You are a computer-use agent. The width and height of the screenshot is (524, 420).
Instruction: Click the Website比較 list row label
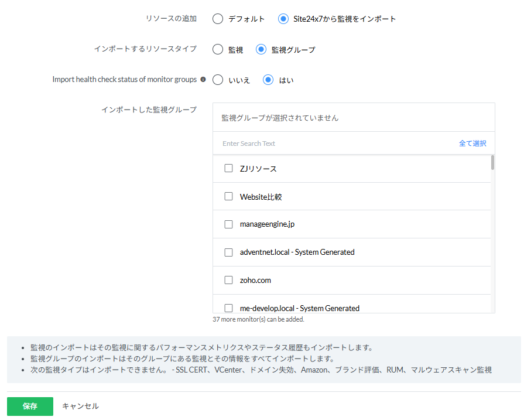261,197
